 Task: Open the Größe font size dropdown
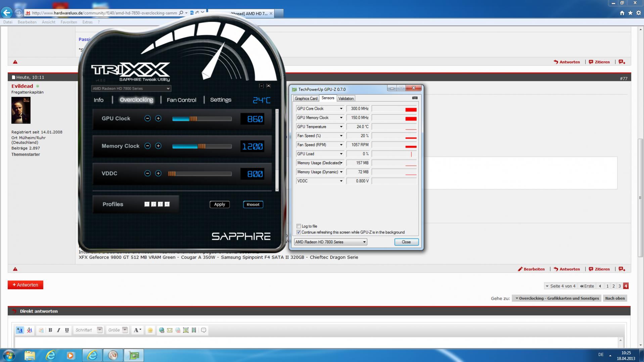point(117,330)
